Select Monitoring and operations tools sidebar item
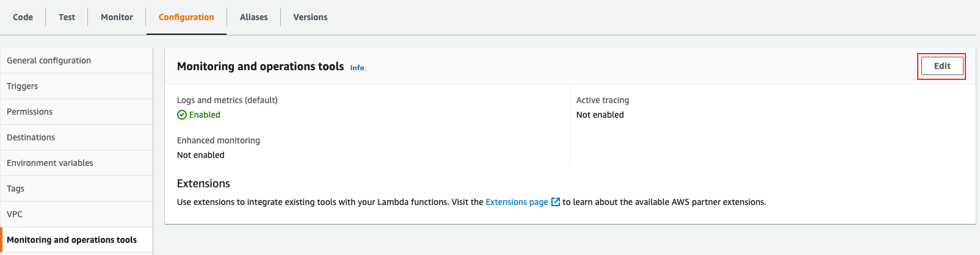This screenshot has height=255, width=980. (x=76, y=240)
